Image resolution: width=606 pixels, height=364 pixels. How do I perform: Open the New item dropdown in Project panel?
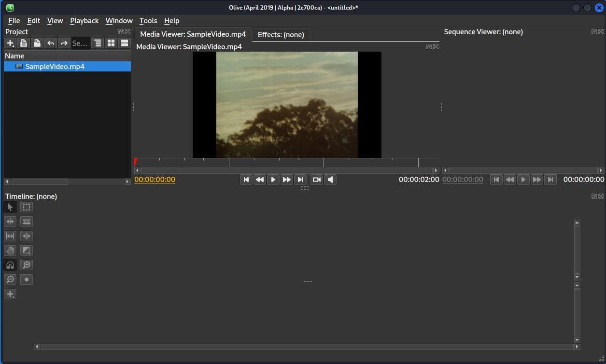[10, 43]
